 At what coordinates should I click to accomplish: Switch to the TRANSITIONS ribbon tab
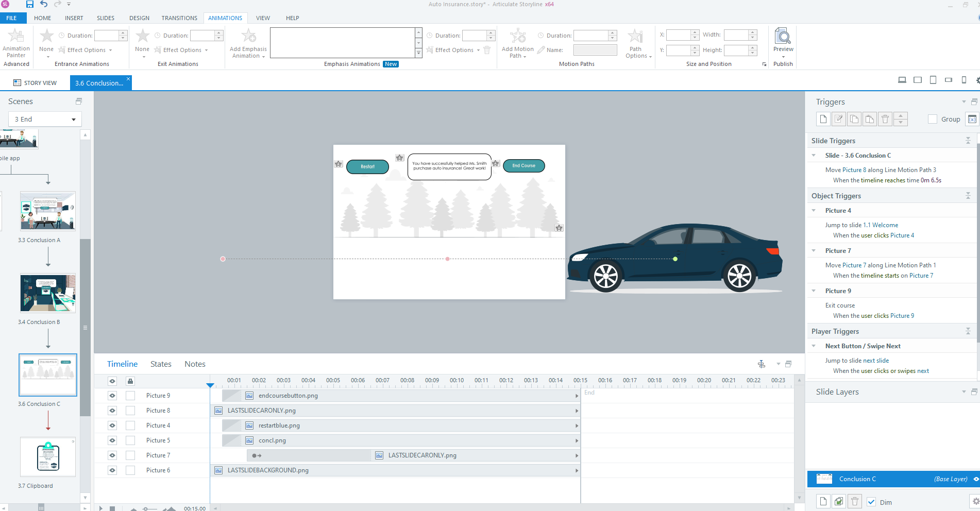point(179,18)
